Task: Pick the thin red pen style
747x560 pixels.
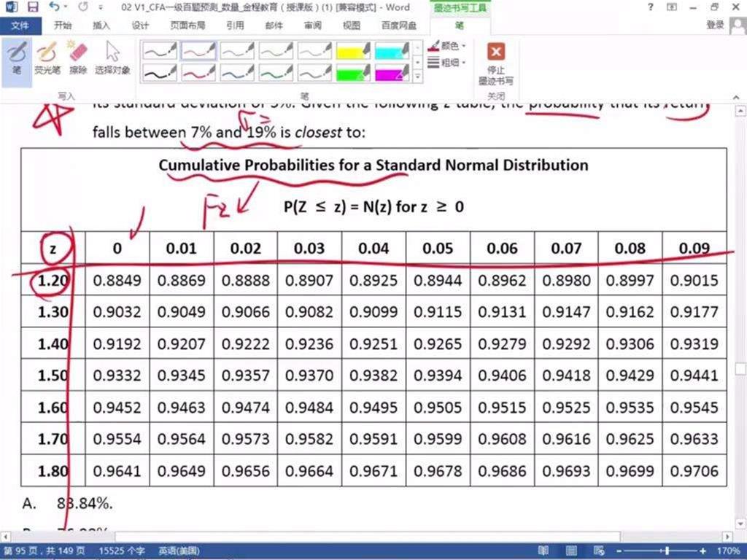Action: 198,51
